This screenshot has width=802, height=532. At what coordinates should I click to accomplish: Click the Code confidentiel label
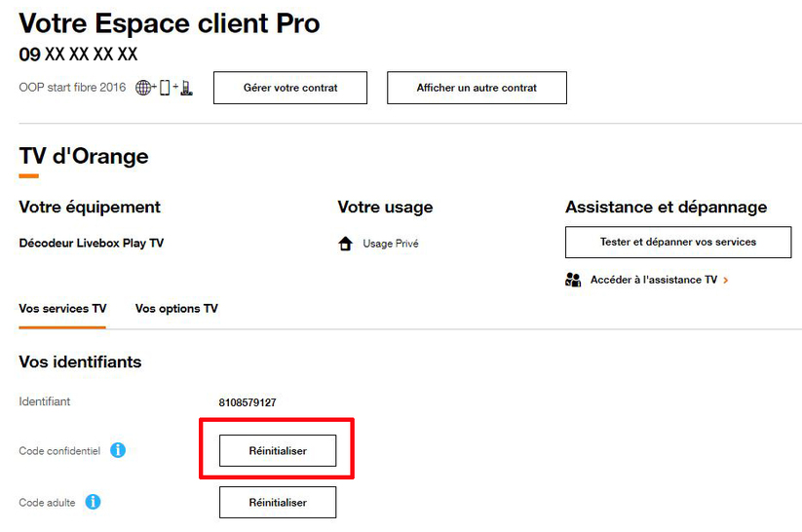(59, 451)
